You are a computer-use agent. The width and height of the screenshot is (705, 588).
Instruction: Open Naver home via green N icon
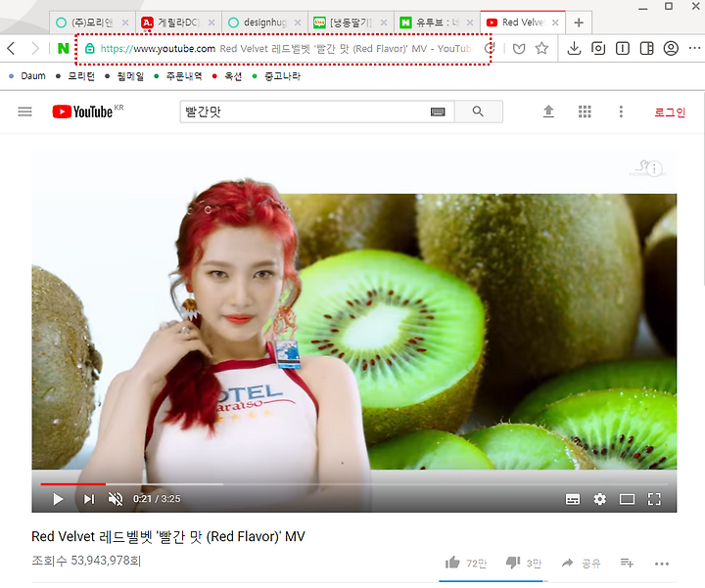point(63,48)
